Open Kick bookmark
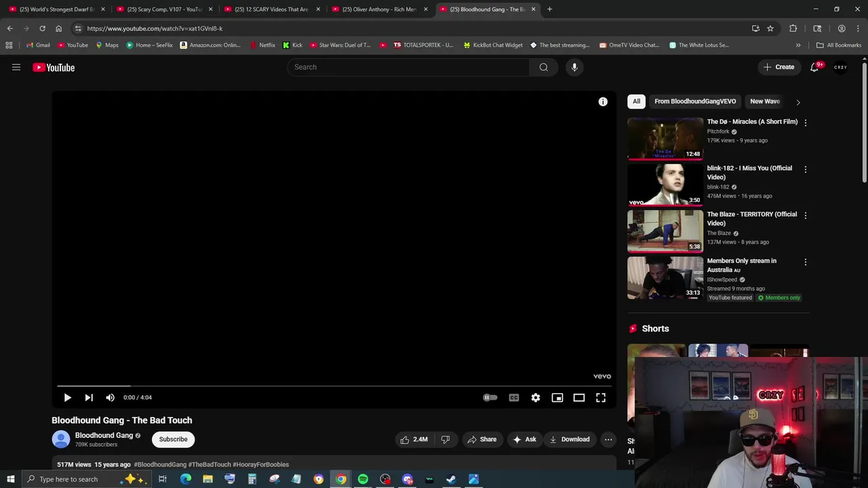The height and width of the screenshot is (488, 868). (293, 45)
